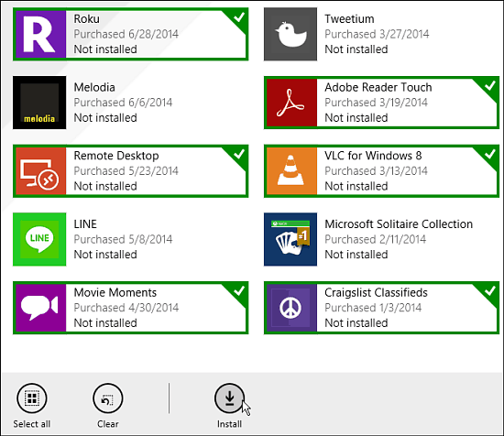Click 'Purchased 3/19/2014' under Adobe Reader
Viewport: 504px width, 436px height.
pos(376,103)
